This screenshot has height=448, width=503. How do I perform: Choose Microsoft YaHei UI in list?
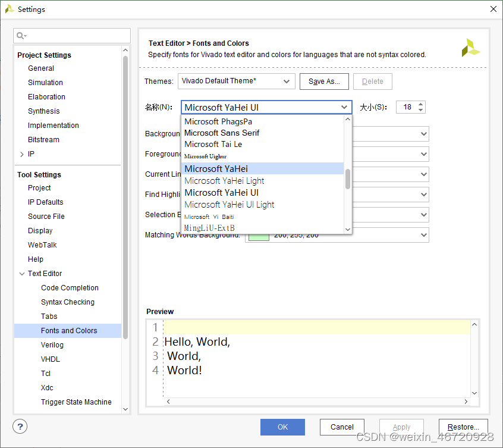coord(263,193)
